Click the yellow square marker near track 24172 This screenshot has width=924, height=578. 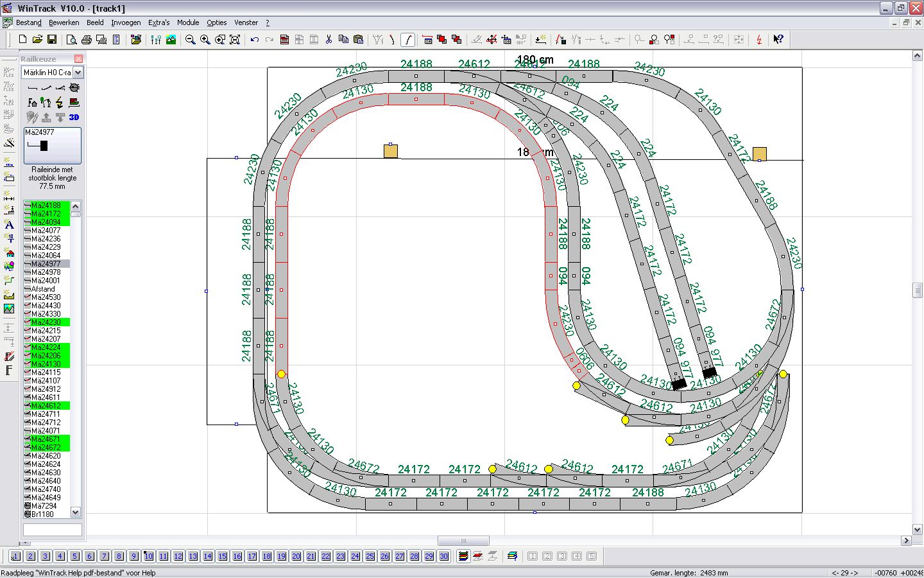759,154
